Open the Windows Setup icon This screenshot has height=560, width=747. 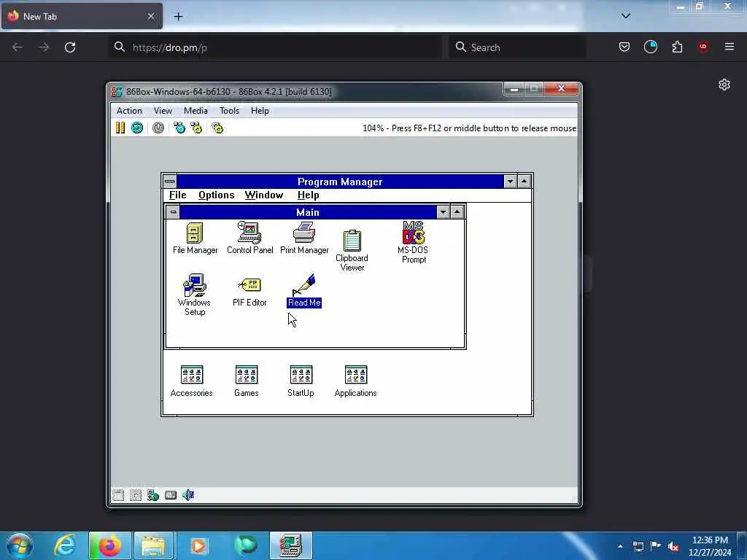(x=194, y=295)
